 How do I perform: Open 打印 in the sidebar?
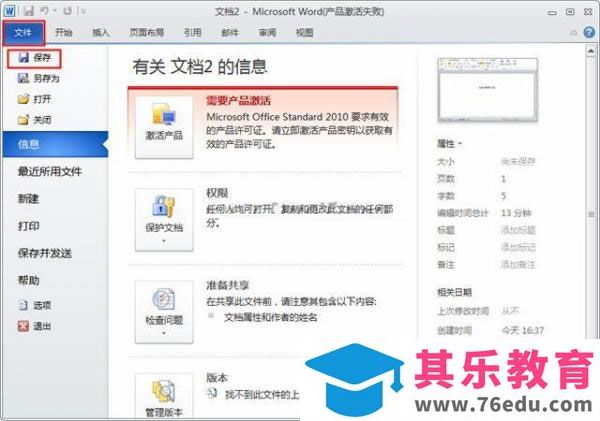point(28,226)
